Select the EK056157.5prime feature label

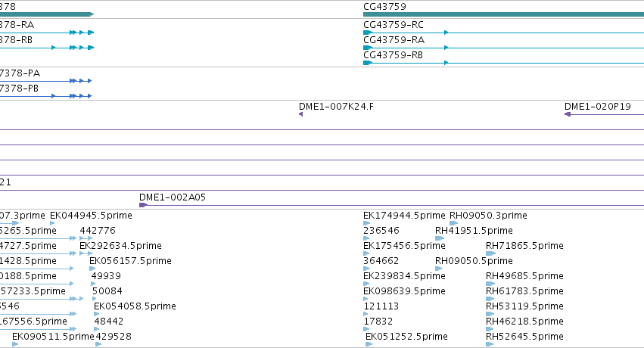130,261
